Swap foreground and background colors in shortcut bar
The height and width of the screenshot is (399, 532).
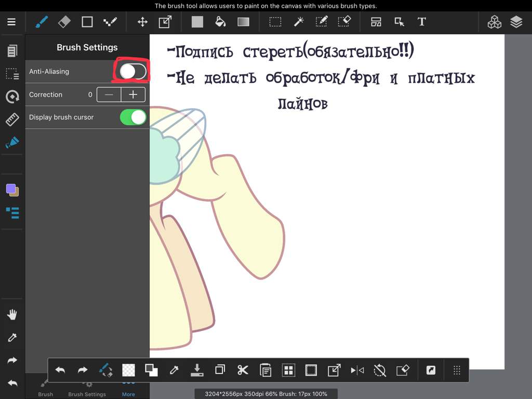coord(151,370)
